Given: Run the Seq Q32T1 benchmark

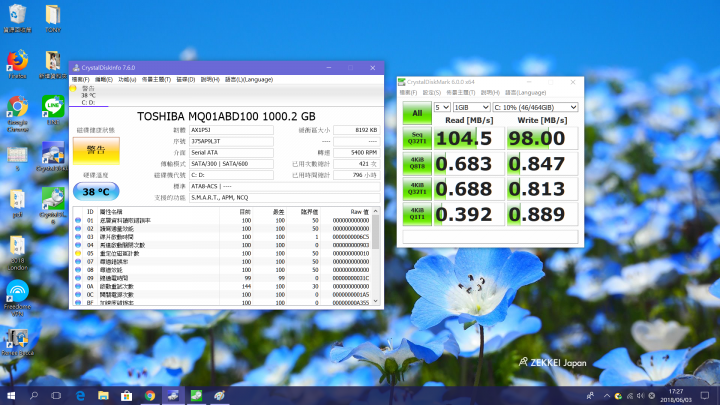Looking at the screenshot, I should [417, 138].
